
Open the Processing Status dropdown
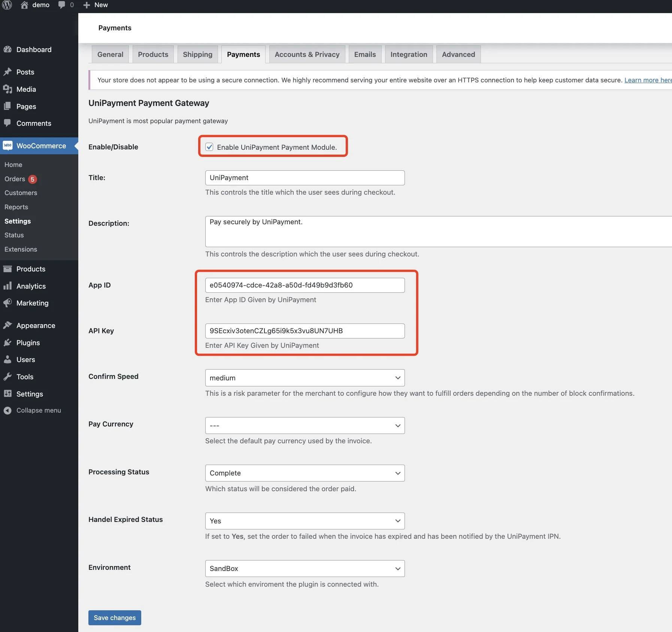tap(305, 473)
